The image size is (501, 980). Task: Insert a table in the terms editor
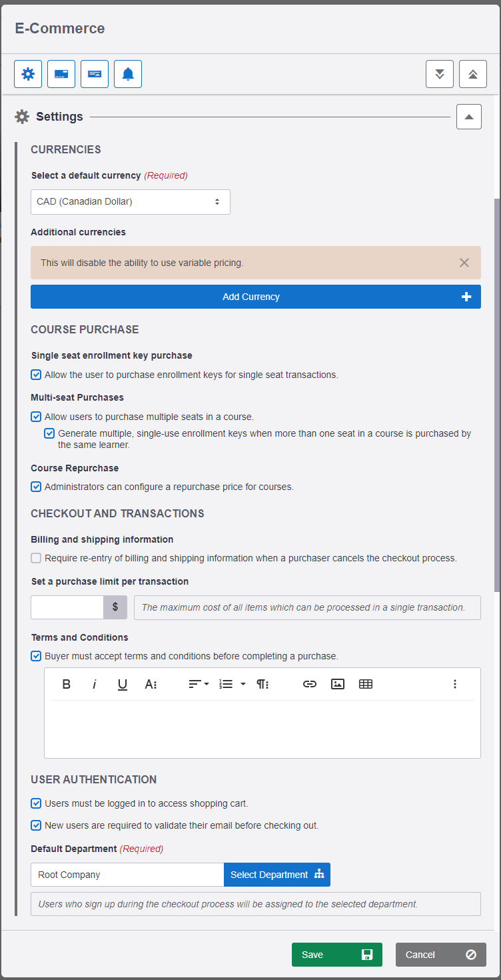click(365, 683)
